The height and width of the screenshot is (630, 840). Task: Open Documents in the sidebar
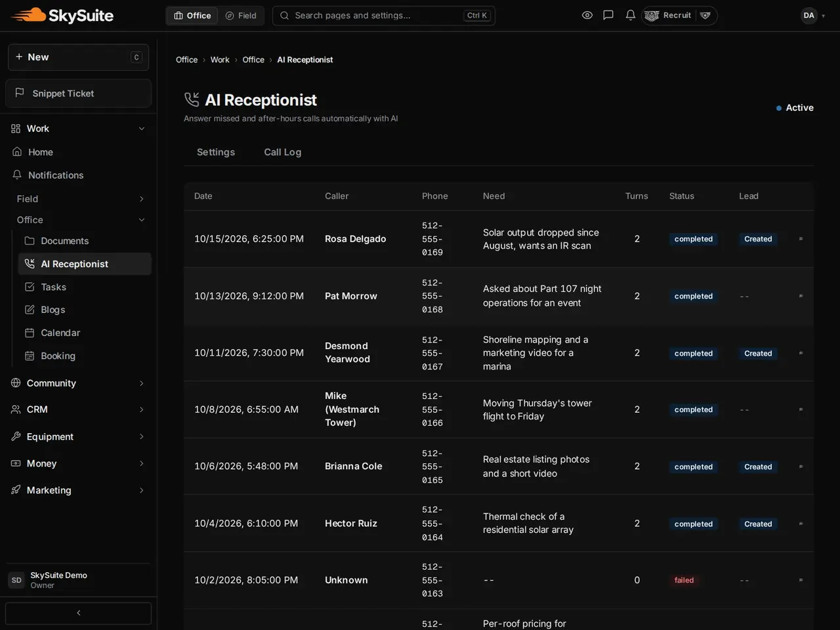point(85,241)
